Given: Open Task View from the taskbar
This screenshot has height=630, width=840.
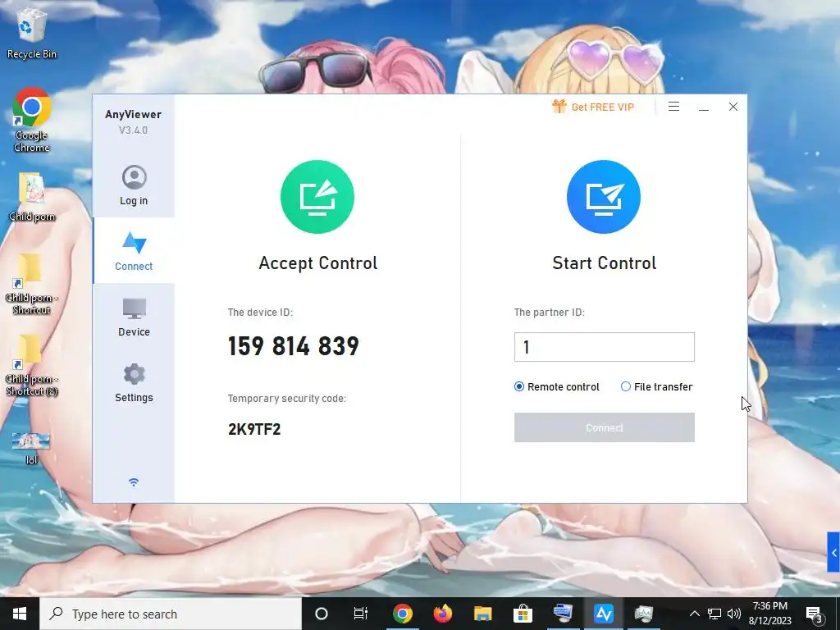Looking at the screenshot, I should [x=361, y=614].
